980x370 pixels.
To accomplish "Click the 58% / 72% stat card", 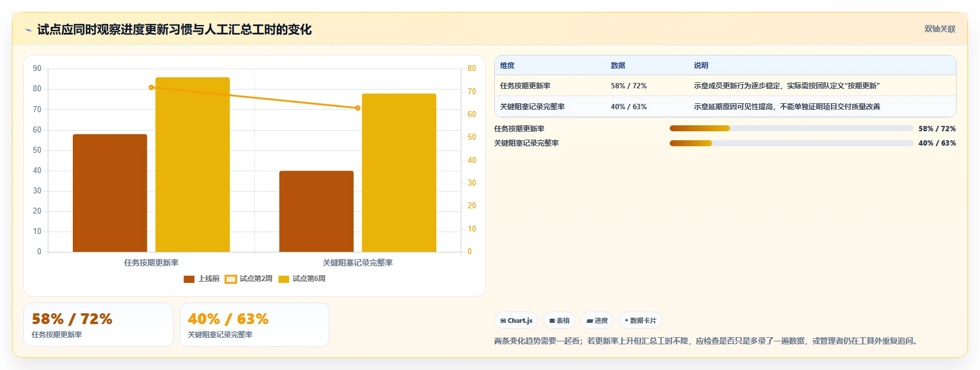I will click(98, 325).
